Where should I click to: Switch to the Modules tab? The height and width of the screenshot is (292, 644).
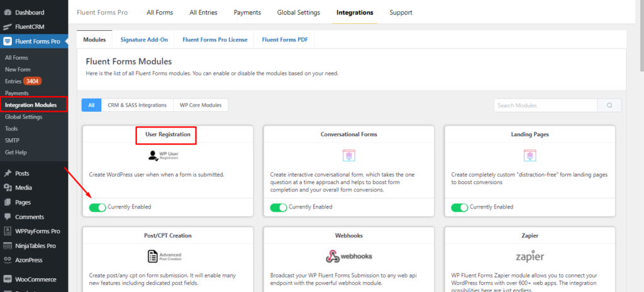coord(94,40)
